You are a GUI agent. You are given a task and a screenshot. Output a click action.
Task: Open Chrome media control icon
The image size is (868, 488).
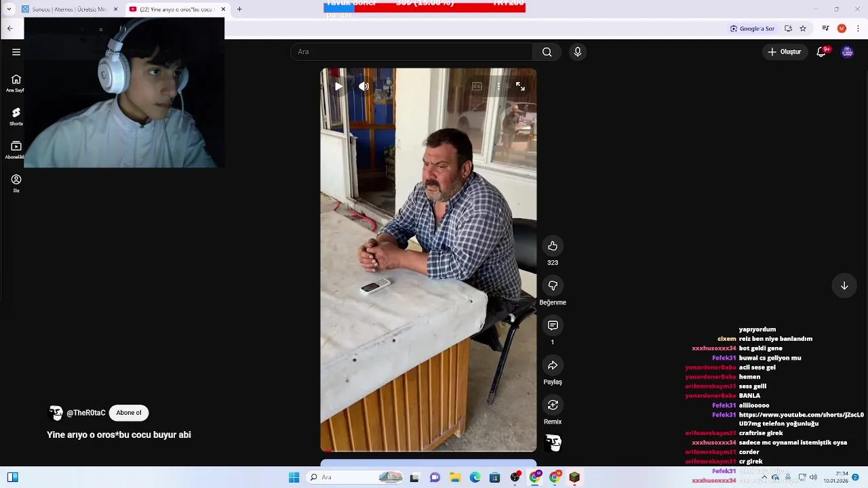click(825, 28)
